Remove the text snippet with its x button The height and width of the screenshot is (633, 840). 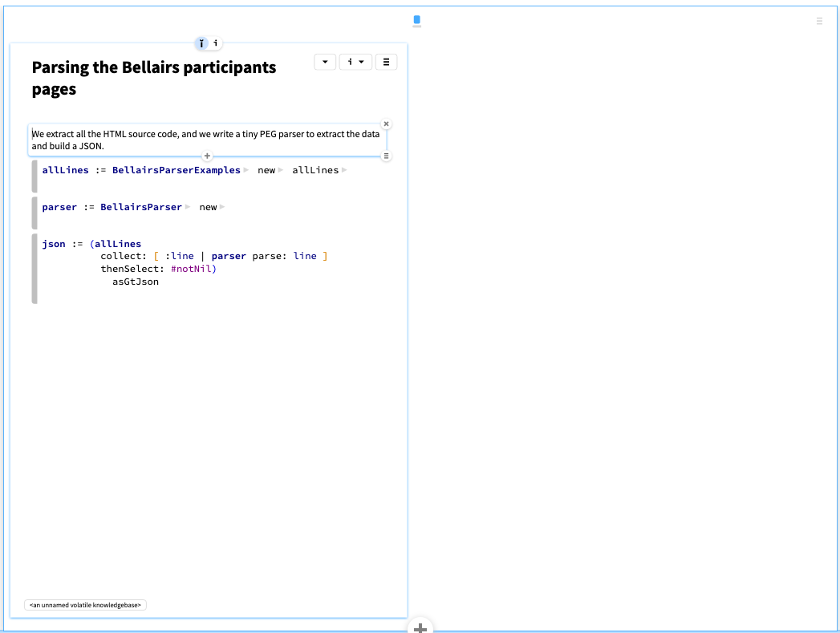[386, 124]
